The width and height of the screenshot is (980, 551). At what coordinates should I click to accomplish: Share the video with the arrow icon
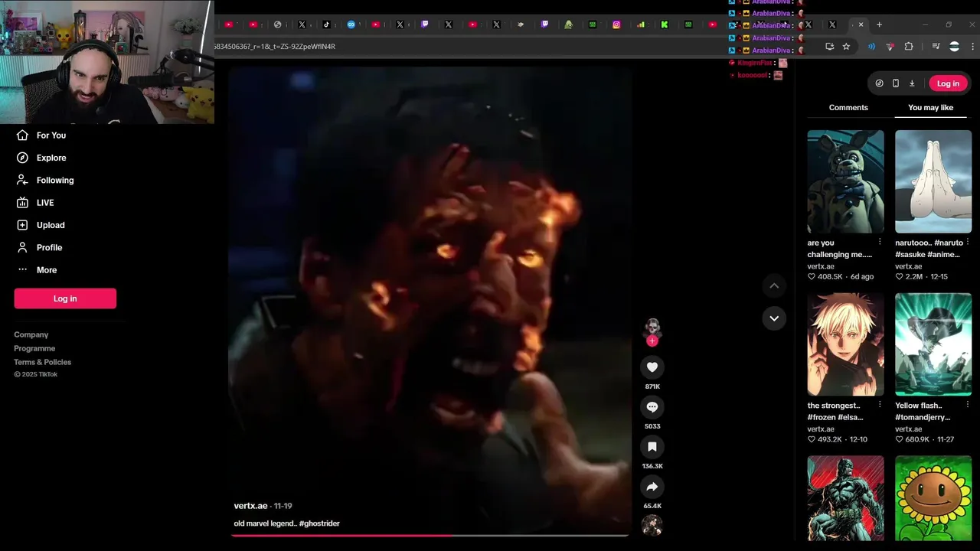click(x=652, y=487)
